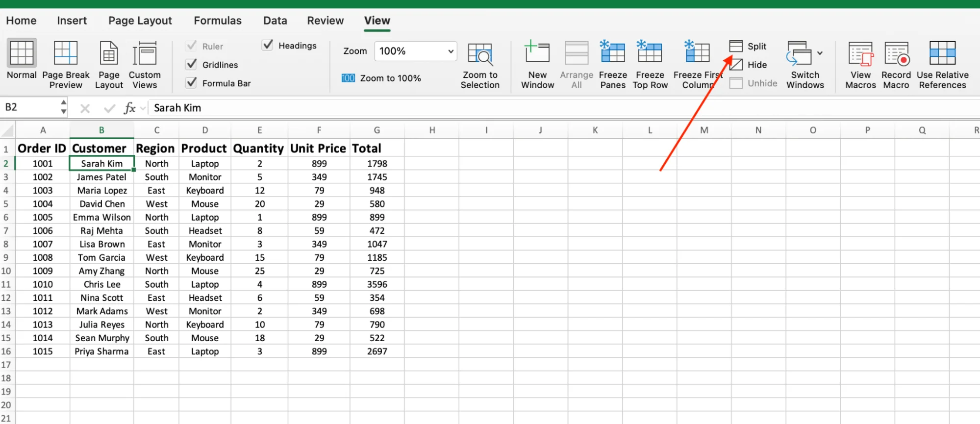Select column G header
This screenshot has height=424, width=980.
pyautogui.click(x=377, y=130)
